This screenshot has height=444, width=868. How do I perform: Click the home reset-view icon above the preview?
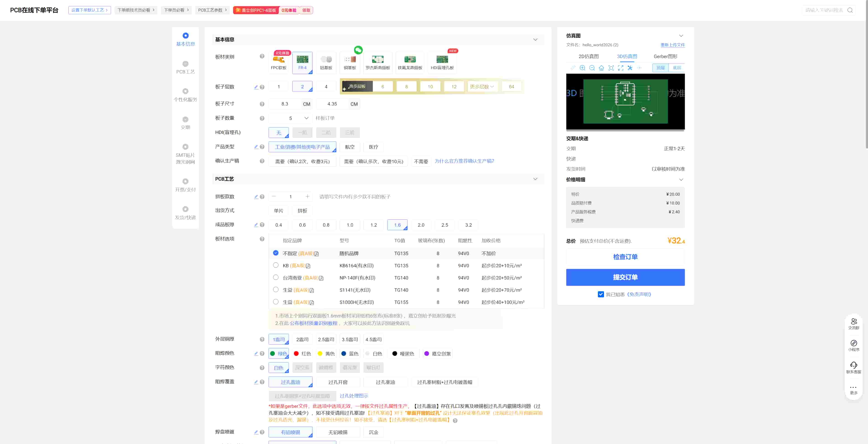click(x=601, y=68)
